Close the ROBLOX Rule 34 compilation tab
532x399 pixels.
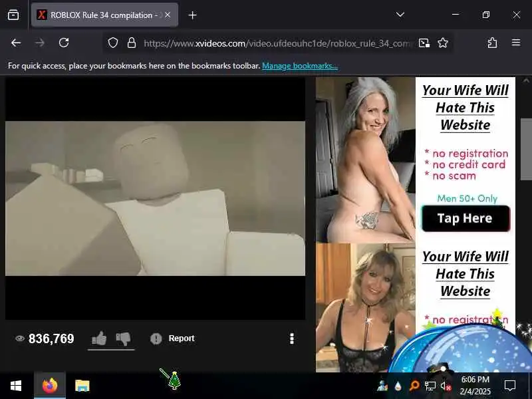[168, 15]
